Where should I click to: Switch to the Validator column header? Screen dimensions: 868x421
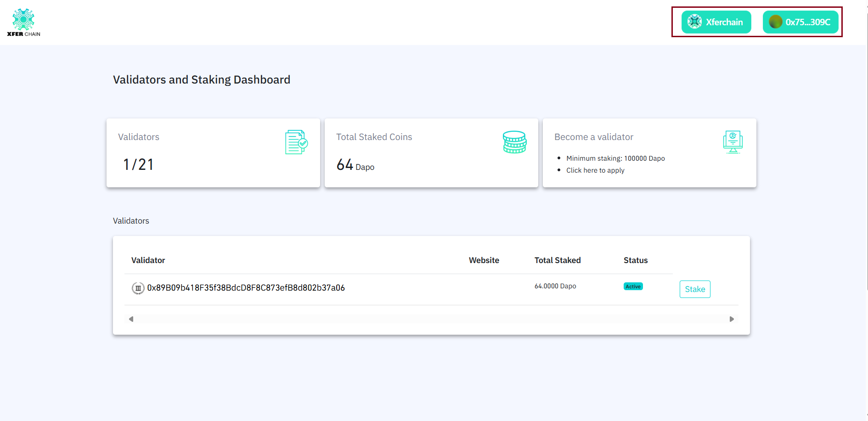[148, 260]
